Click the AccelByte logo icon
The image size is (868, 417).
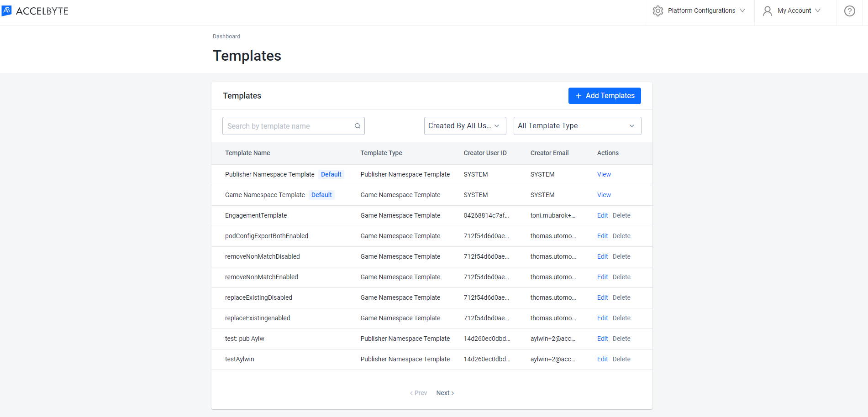(x=7, y=10)
